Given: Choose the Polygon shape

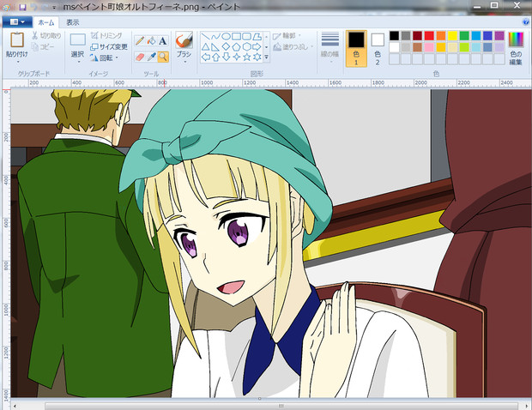Looking at the screenshot, I should tap(257, 36).
